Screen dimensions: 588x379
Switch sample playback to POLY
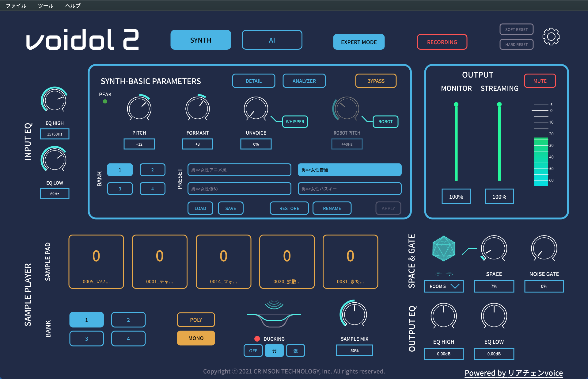pos(196,320)
